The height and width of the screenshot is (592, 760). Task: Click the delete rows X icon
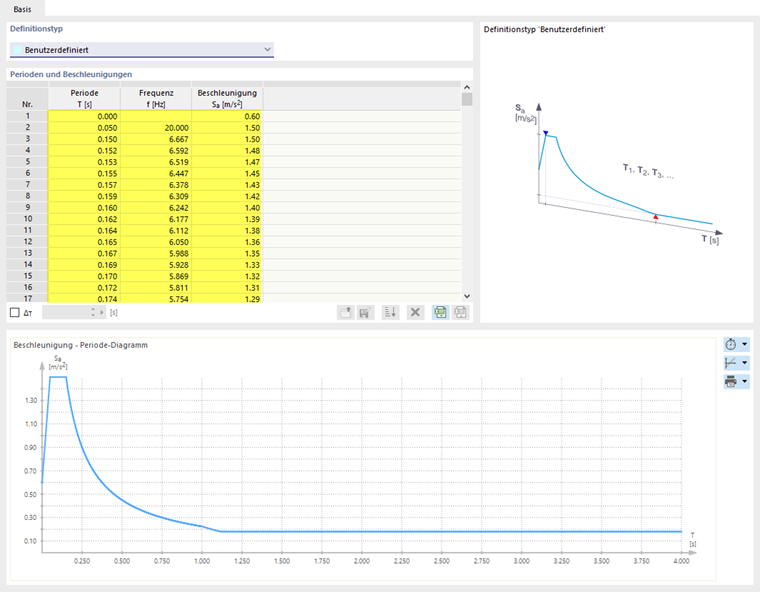click(x=415, y=312)
